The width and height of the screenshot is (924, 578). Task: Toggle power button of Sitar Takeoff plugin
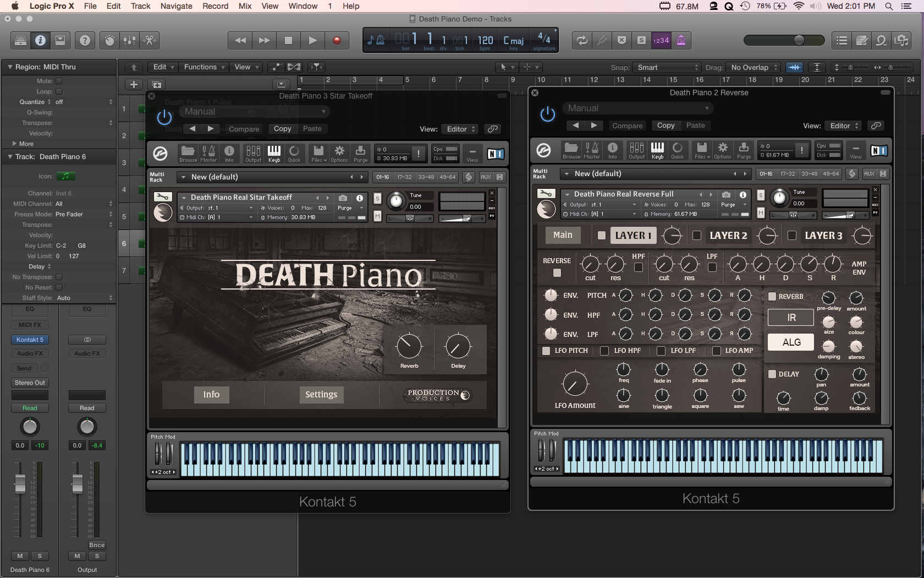(x=164, y=117)
